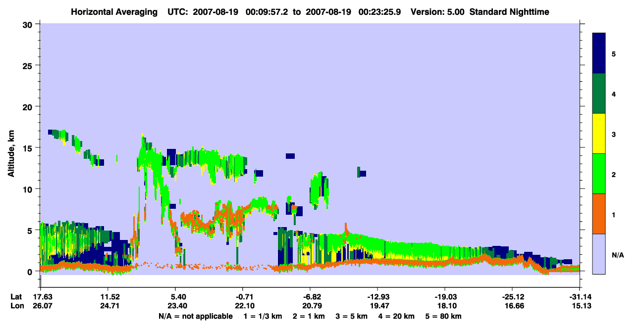Viewport: 644px width, 330px height.
Task: Click the start time '00:09:57.2' in title
Action: tap(267, 11)
